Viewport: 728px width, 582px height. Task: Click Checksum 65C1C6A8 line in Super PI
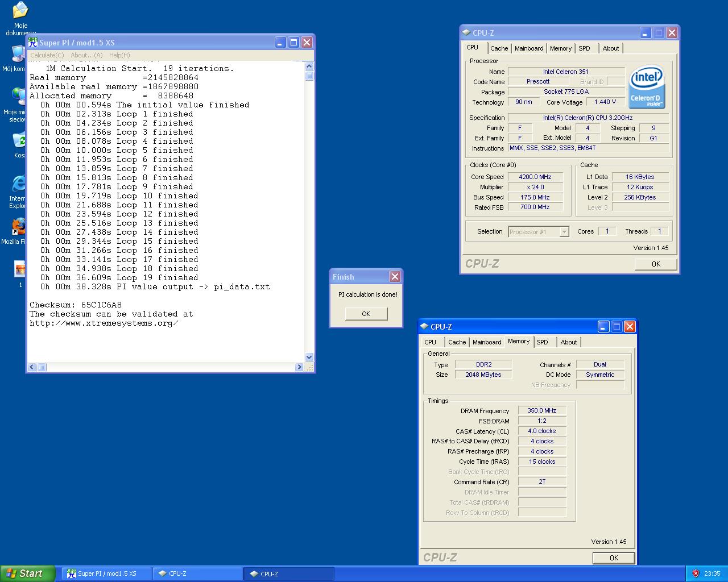(76, 305)
